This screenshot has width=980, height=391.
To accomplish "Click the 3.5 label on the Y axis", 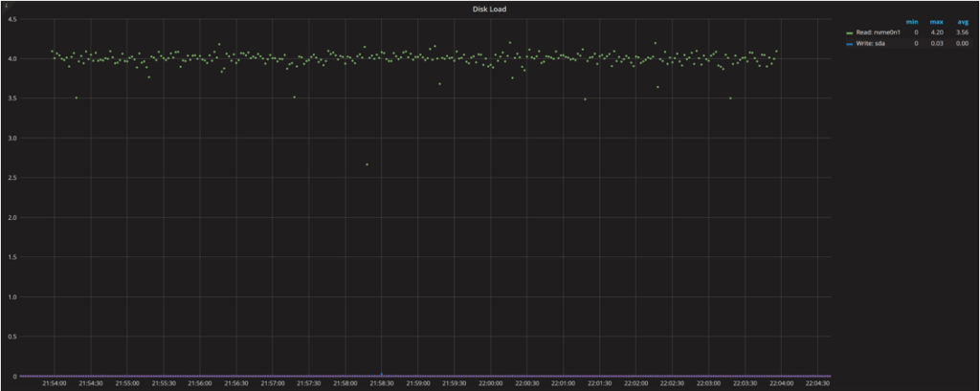I will tap(11, 98).
